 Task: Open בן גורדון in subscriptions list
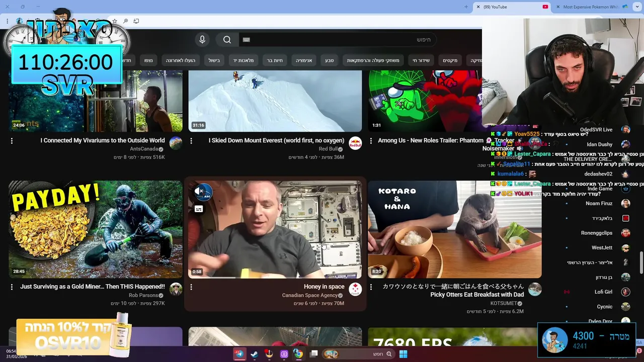[604, 277]
